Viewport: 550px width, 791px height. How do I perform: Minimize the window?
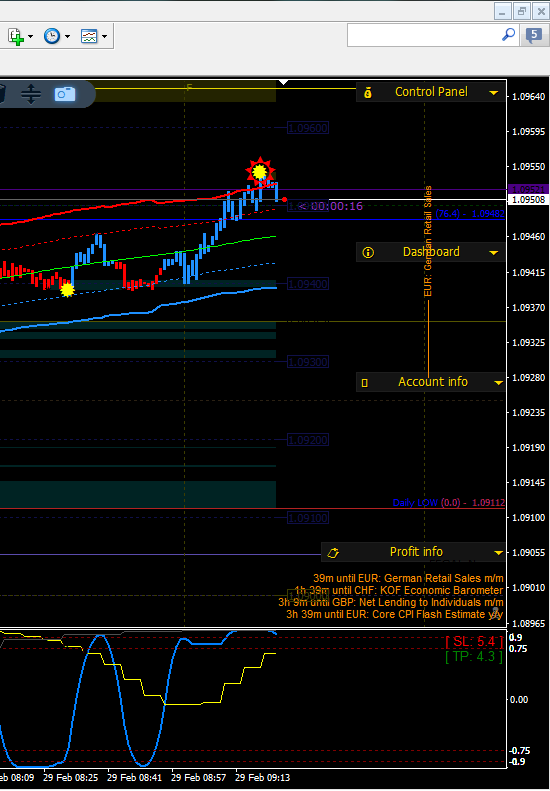point(502,11)
